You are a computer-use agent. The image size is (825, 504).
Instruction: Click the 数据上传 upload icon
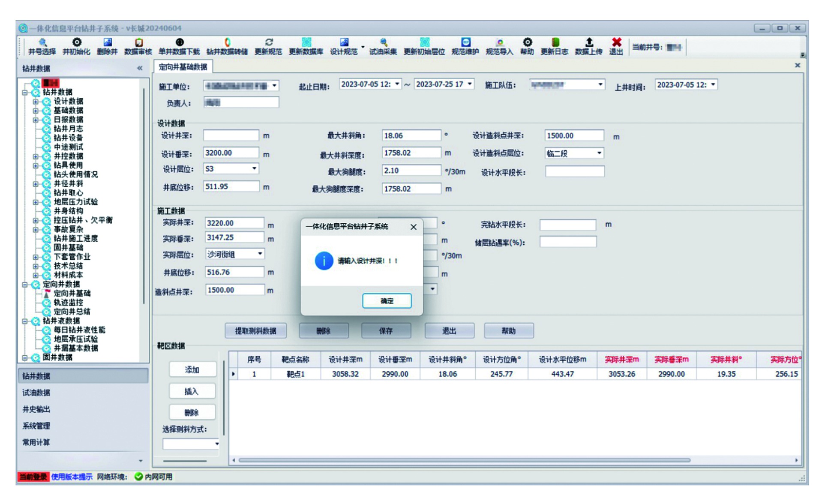tap(589, 42)
